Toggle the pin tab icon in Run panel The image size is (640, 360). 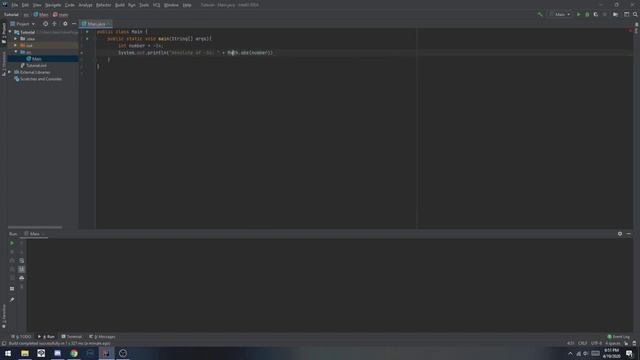pyautogui.click(x=12, y=300)
